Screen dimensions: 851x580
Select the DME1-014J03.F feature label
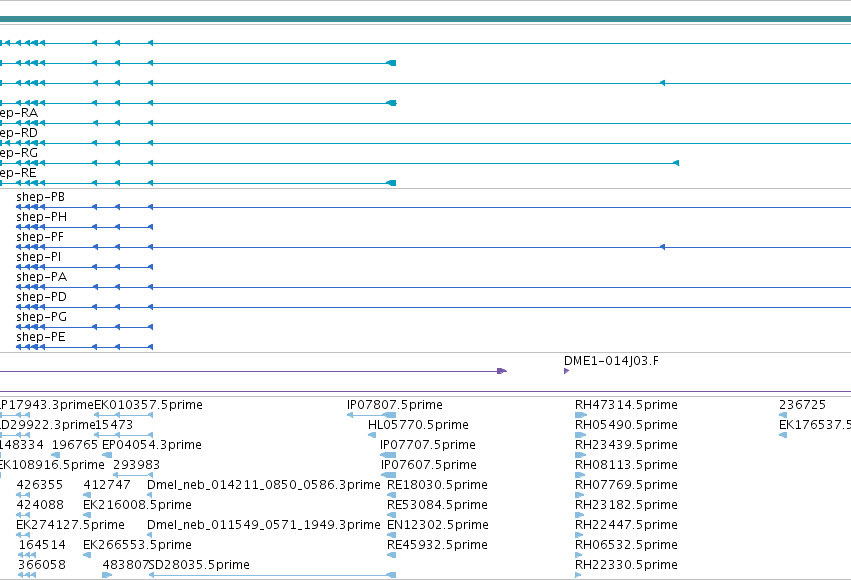click(x=611, y=361)
